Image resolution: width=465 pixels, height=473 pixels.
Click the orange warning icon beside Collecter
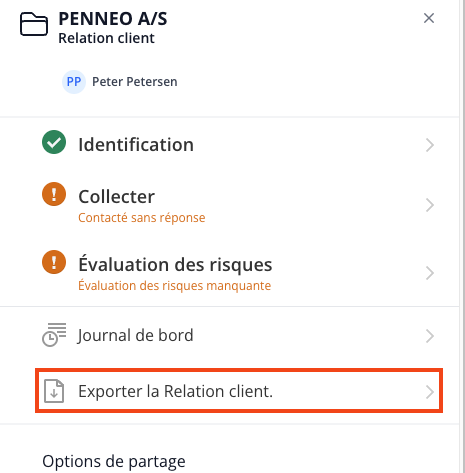[54, 194]
